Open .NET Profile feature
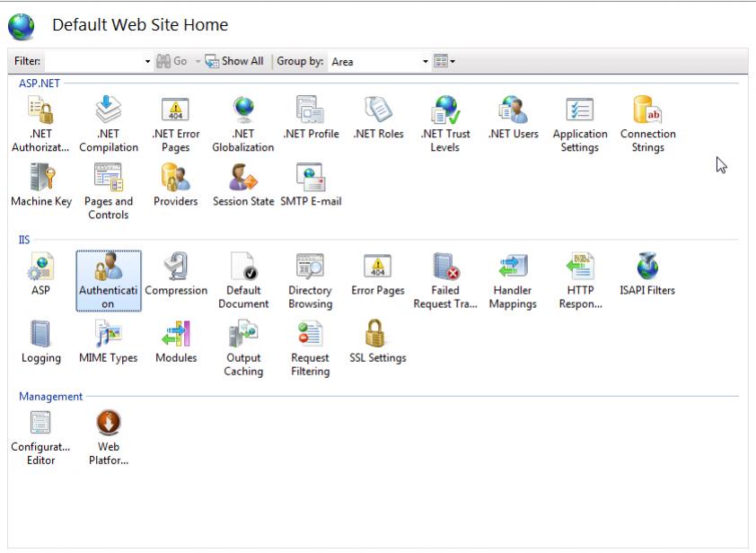756x553 pixels. point(311,118)
